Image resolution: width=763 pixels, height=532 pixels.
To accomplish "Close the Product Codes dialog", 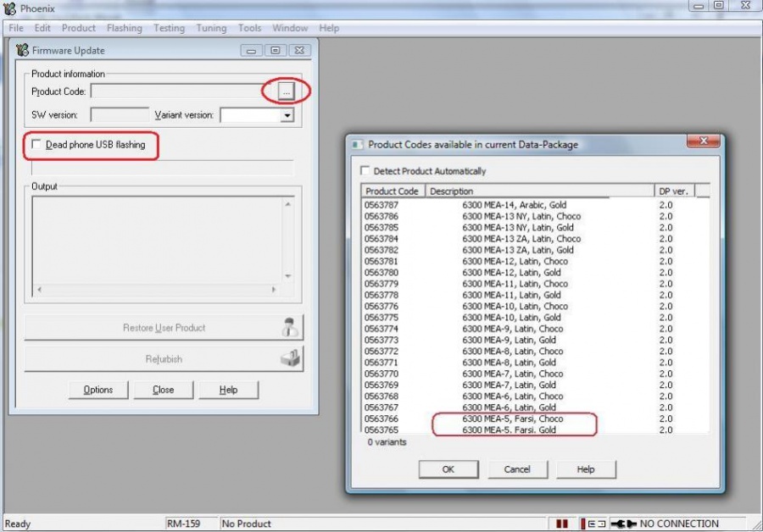I will (x=703, y=141).
